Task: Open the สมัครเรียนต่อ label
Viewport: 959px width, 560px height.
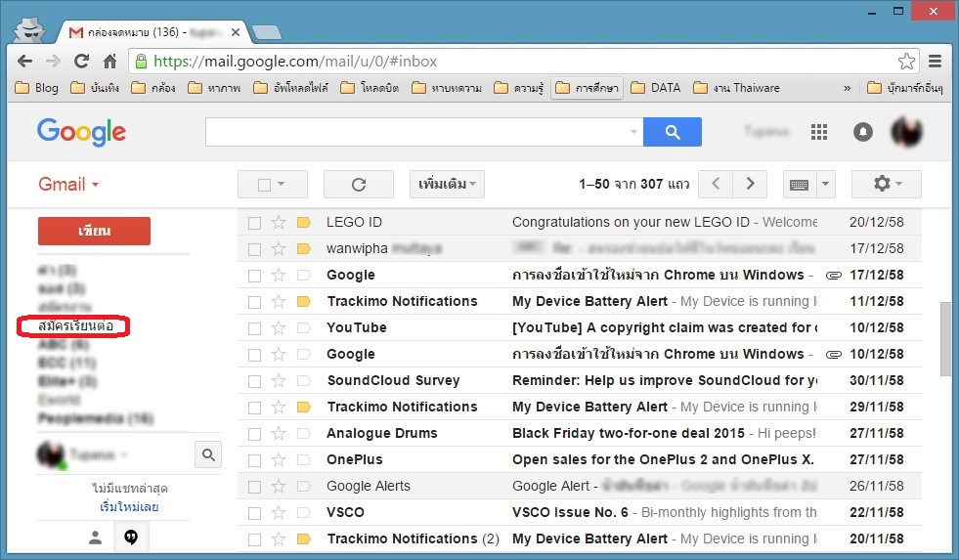Action: point(75,325)
